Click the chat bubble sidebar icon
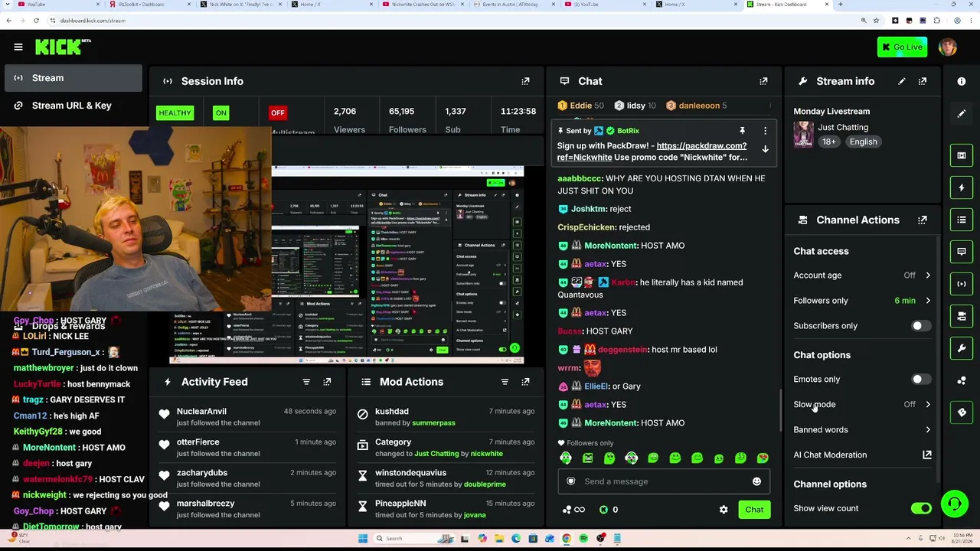The width and height of the screenshot is (980, 551). click(x=962, y=251)
